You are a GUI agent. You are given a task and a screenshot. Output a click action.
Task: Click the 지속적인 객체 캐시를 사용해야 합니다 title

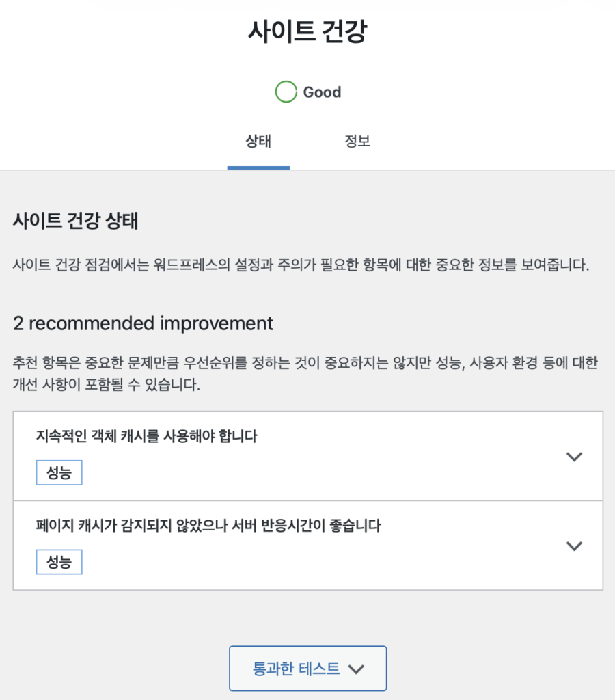pyautogui.click(x=146, y=436)
